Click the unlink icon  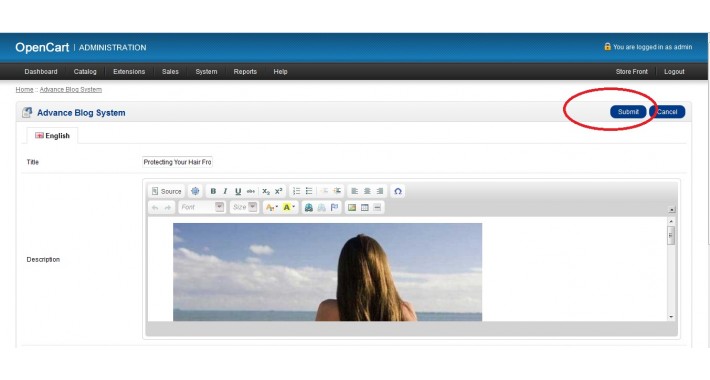pyautogui.click(x=321, y=207)
